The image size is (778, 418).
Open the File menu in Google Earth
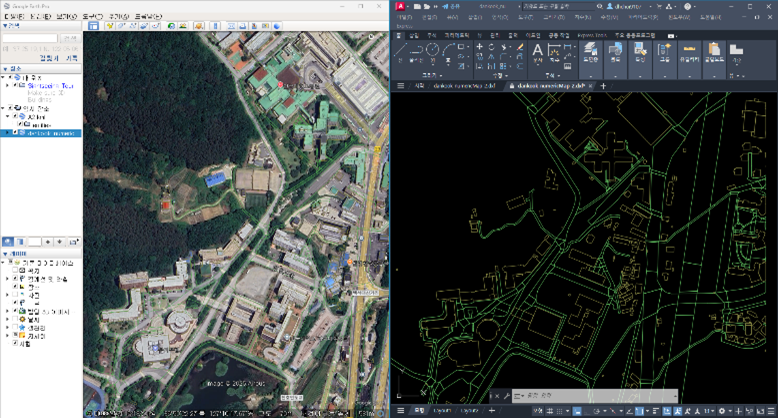13,16
